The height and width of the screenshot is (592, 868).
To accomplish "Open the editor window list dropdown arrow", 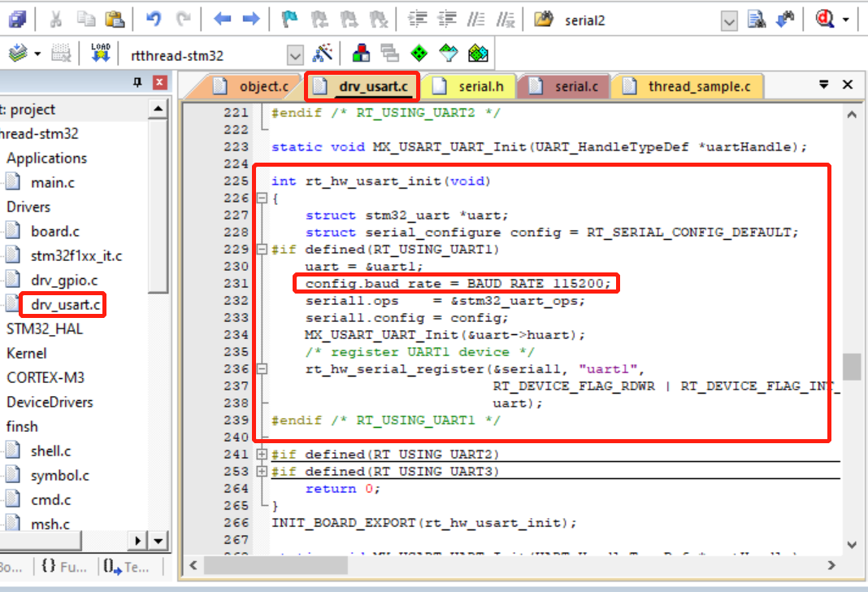I will point(824,85).
